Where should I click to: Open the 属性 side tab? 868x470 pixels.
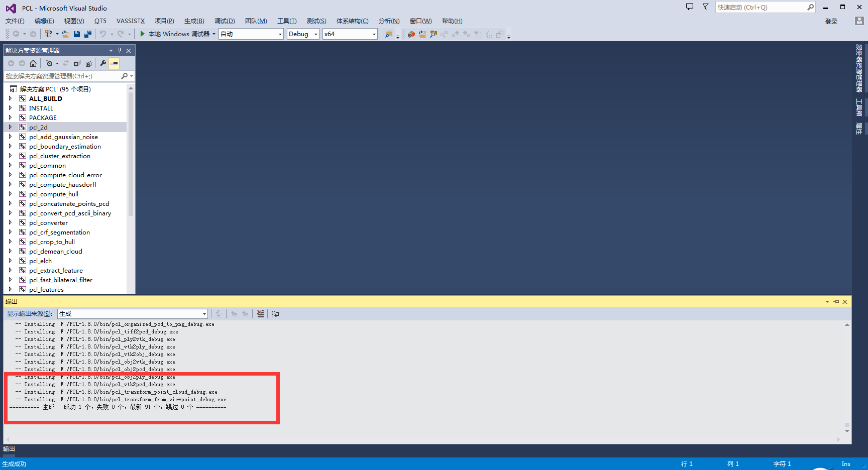point(859,129)
